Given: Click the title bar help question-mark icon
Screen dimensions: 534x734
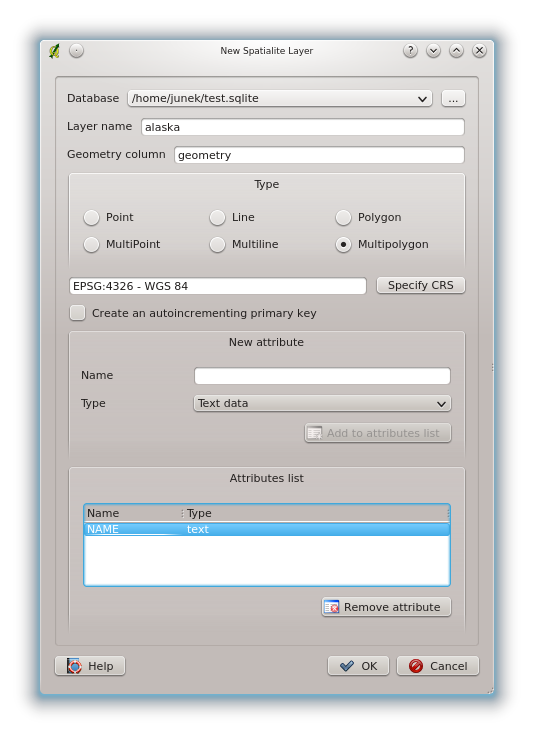Looking at the screenshot, I should click(410, 51).
